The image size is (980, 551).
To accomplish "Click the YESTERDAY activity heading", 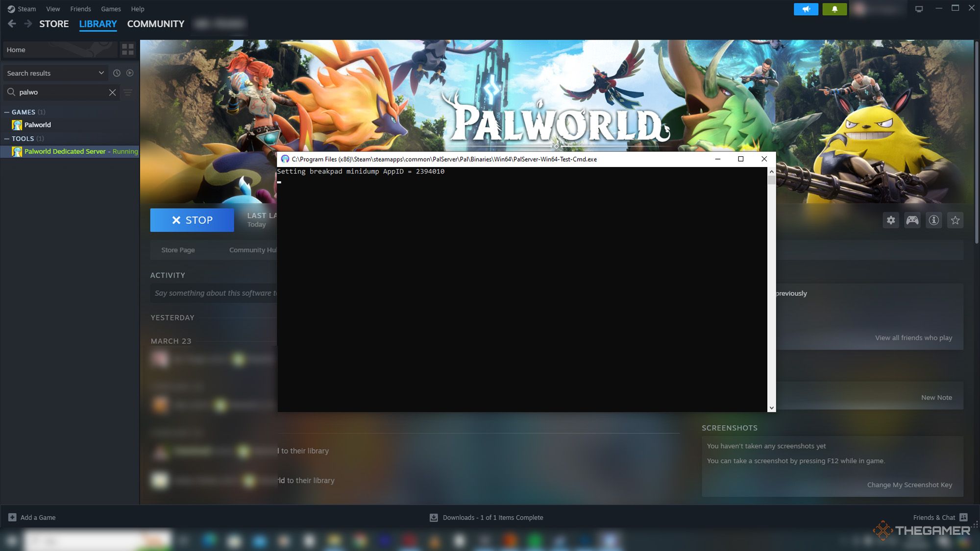I will click(172, 317).
